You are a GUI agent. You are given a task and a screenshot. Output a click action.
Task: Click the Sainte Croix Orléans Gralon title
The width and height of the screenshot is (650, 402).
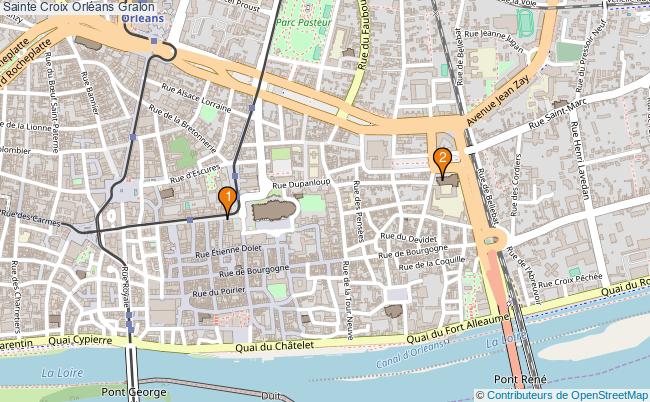pos(79,7)
